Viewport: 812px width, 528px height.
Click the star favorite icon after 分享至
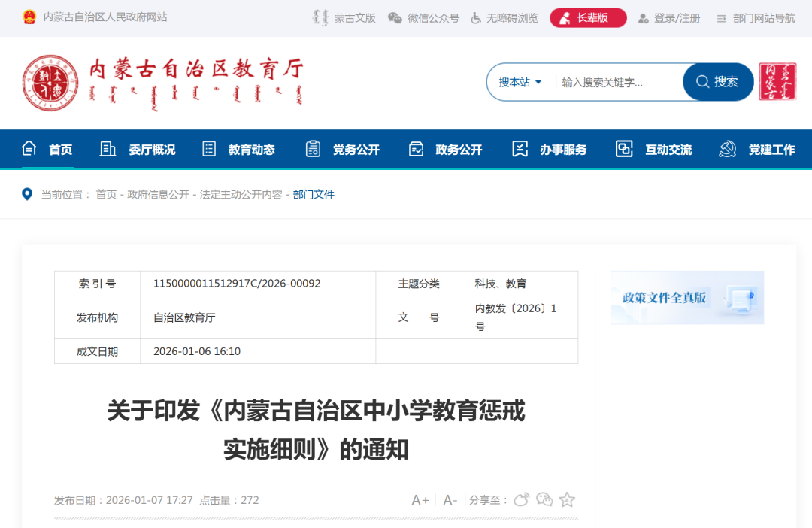tap(566, 499)
